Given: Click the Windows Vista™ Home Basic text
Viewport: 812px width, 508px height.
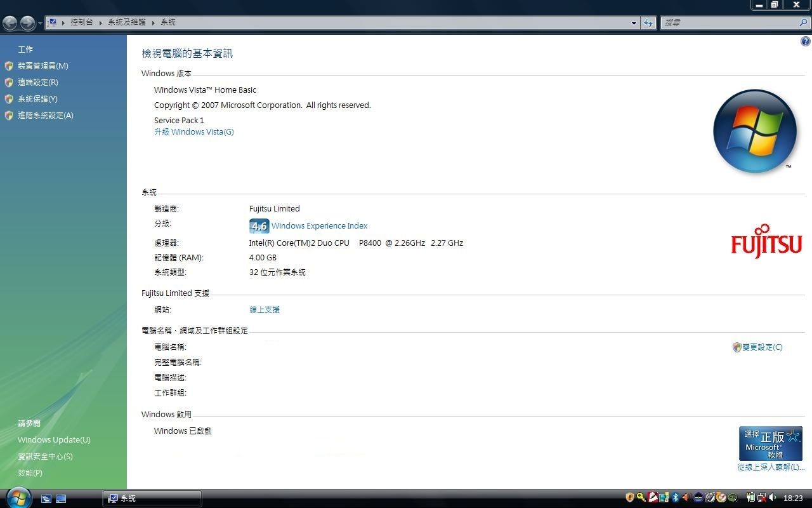Looking at the screenshot, I should [x=205, y=90].
